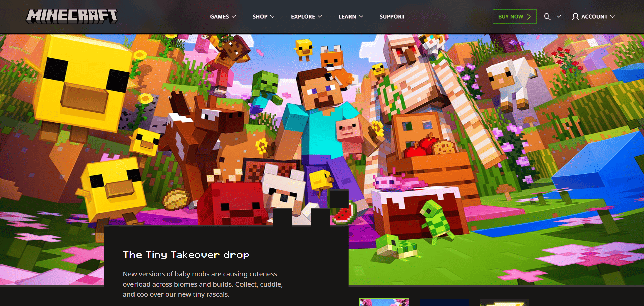Image resolution: width=644 pixels, height=306 pixels.
Task: Expand the chevron beside Account
Action: point(612,17)
